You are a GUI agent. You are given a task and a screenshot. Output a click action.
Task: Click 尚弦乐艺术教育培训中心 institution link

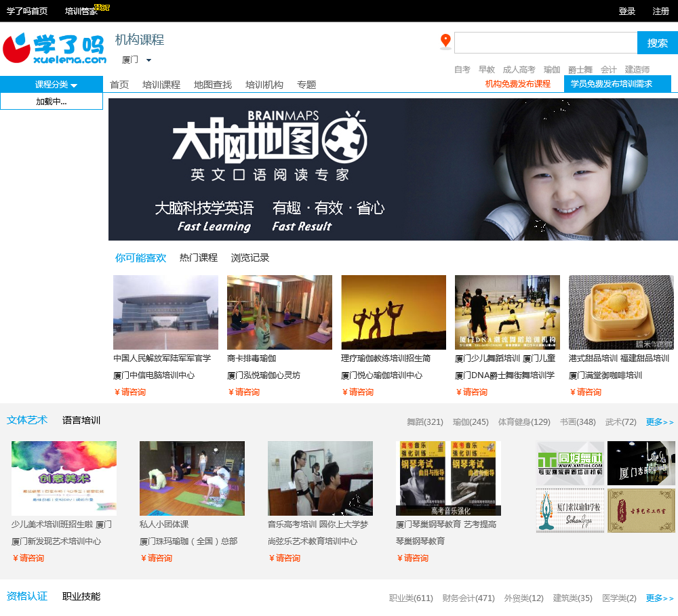(x=312, y=541)
